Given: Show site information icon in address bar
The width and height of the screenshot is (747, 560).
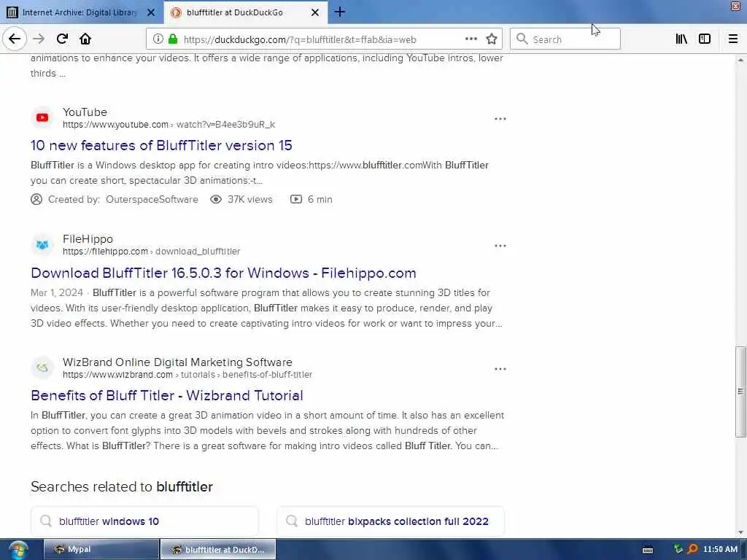Looking at the screenshot, I should click(x=158, y=39).
